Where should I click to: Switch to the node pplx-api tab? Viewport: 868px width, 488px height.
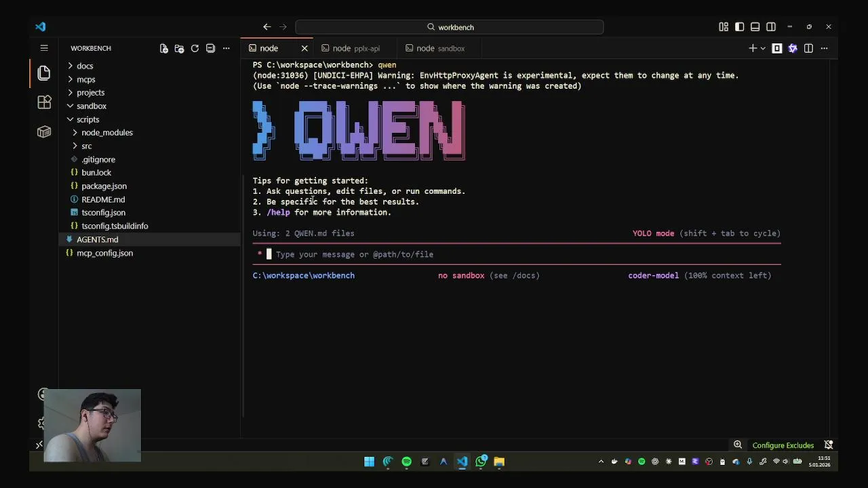click(x=355, y=48)
